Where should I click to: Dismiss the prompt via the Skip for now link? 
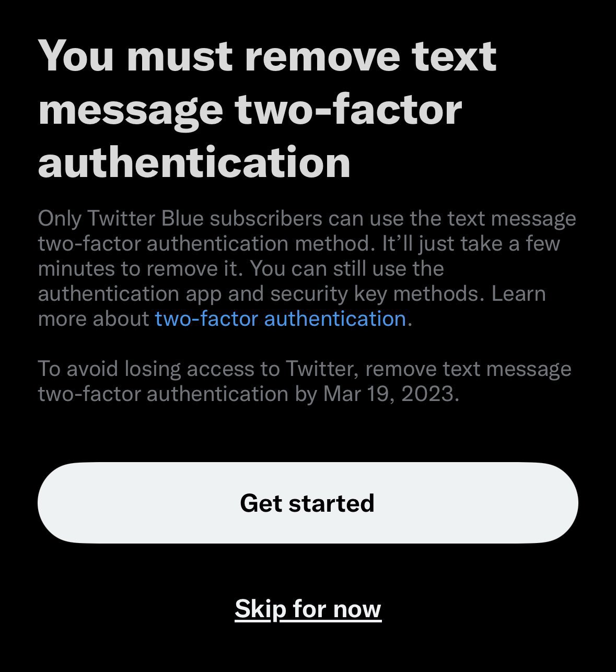pyautogui.click(x=308, y=609)
